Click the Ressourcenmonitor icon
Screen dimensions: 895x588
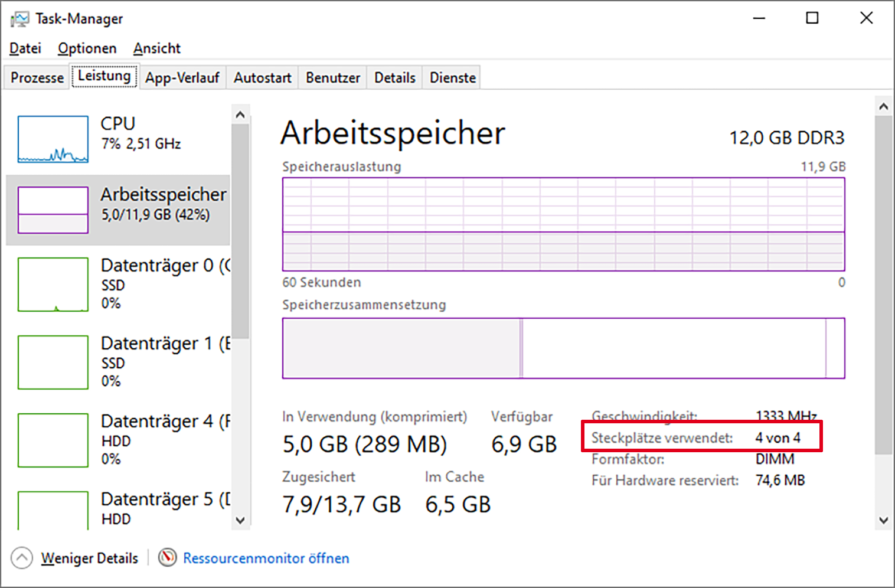pyautogui.click(x=168, y=557)
